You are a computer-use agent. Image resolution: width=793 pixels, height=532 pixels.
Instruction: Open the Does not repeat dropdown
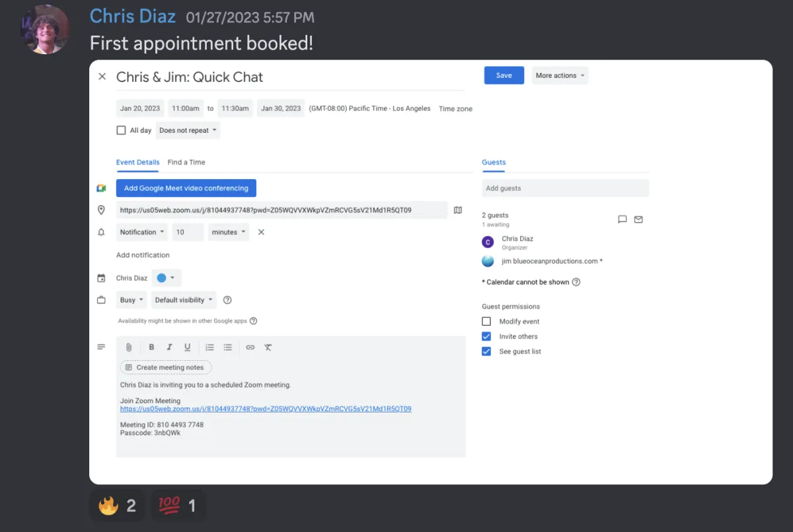[x=188, y=130]
